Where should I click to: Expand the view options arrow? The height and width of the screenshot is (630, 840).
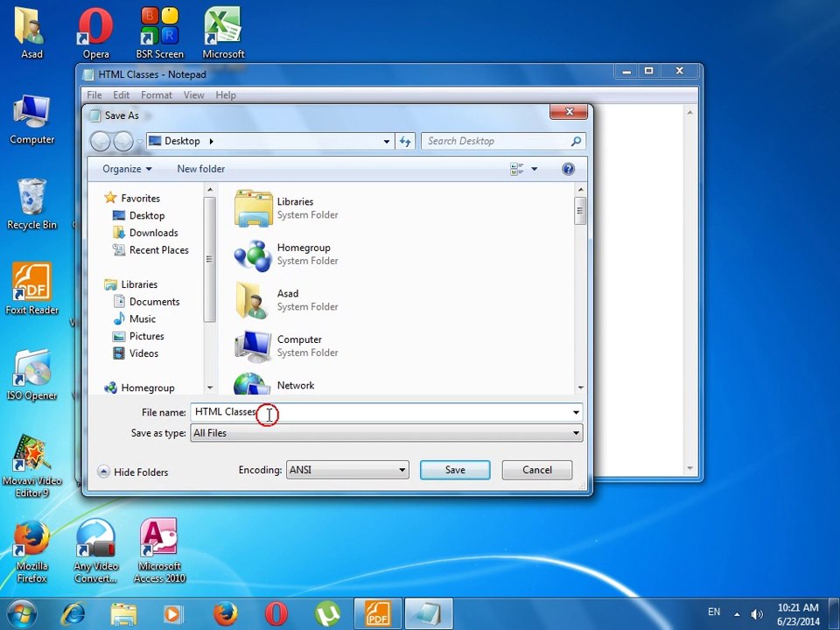tap(534, 169)
